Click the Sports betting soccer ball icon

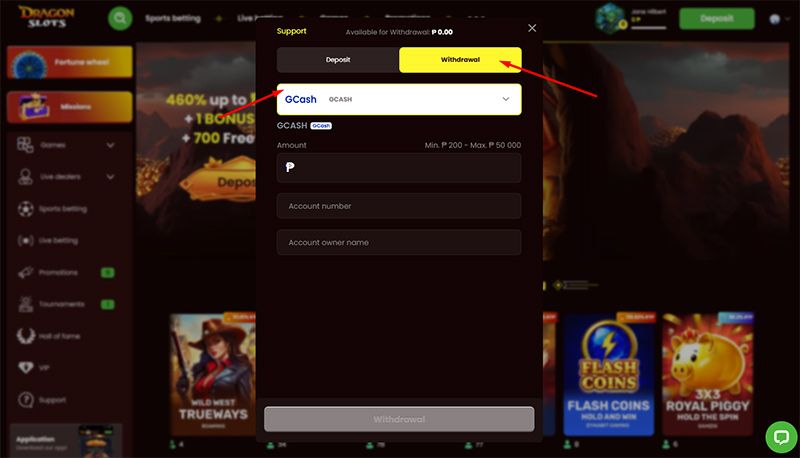point(26,209)
